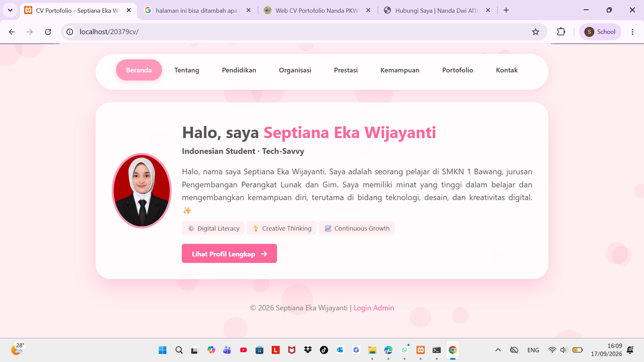Select the CV Portofolio Septiana tab
Image resolution: width=644 pixels, height=362 pixels.
coord(78,10)
